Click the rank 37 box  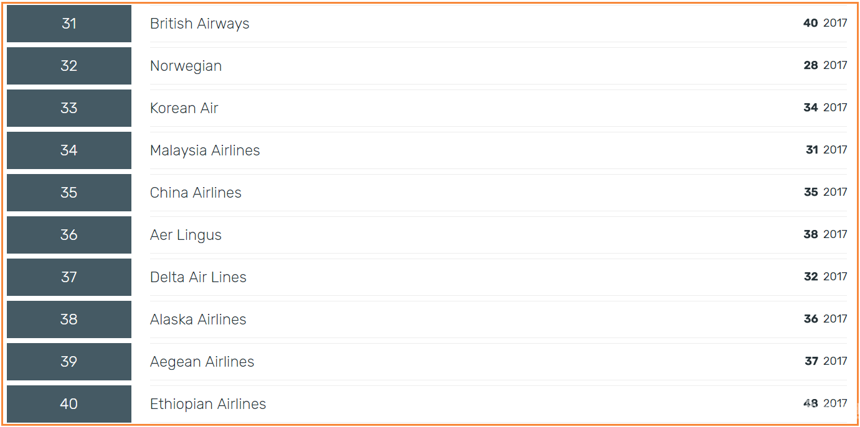coord(69,277)
